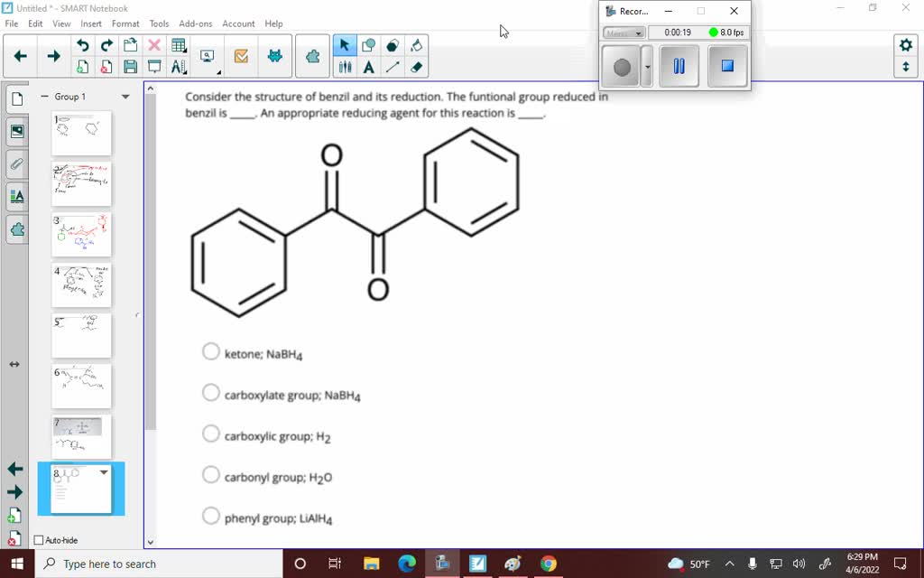Select the Shapes tool
This screenshot has width=924, height=578.
370,44
